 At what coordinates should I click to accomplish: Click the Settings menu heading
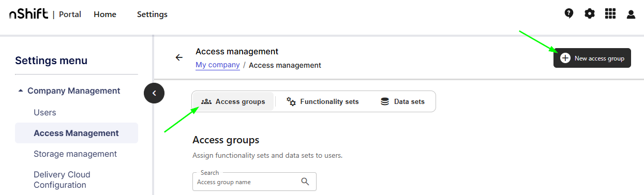pyautogui.click(x=51, y=61)
